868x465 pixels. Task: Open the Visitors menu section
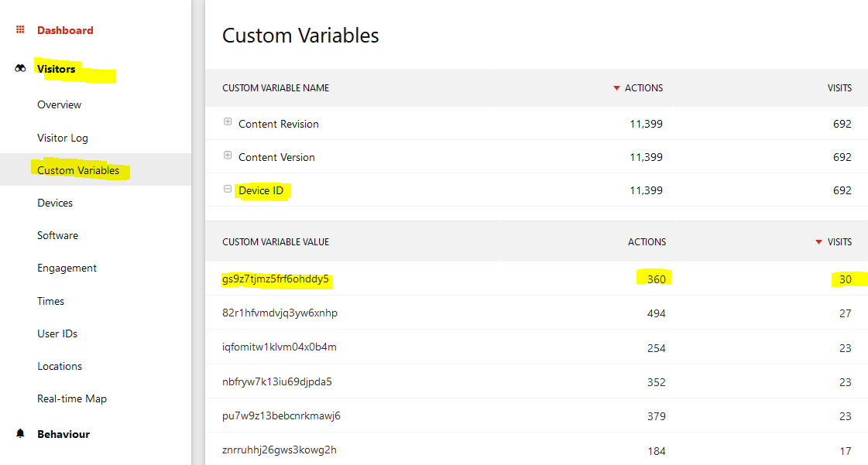click(x=56, y=69)
